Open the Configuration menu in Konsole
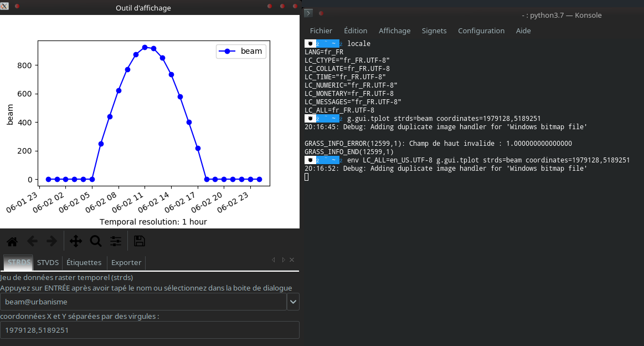 coord(481,30)
